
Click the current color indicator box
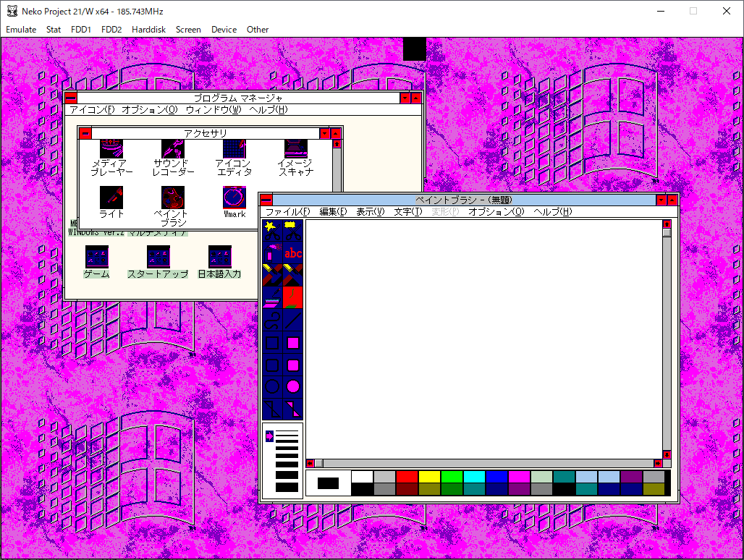pyautogui.click(x=328, y=483)
